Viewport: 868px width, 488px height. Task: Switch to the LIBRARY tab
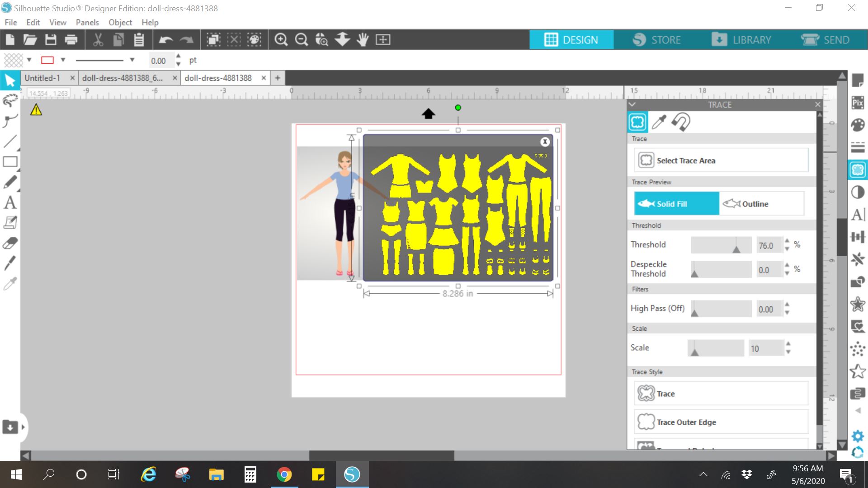(x=741, y=40)
